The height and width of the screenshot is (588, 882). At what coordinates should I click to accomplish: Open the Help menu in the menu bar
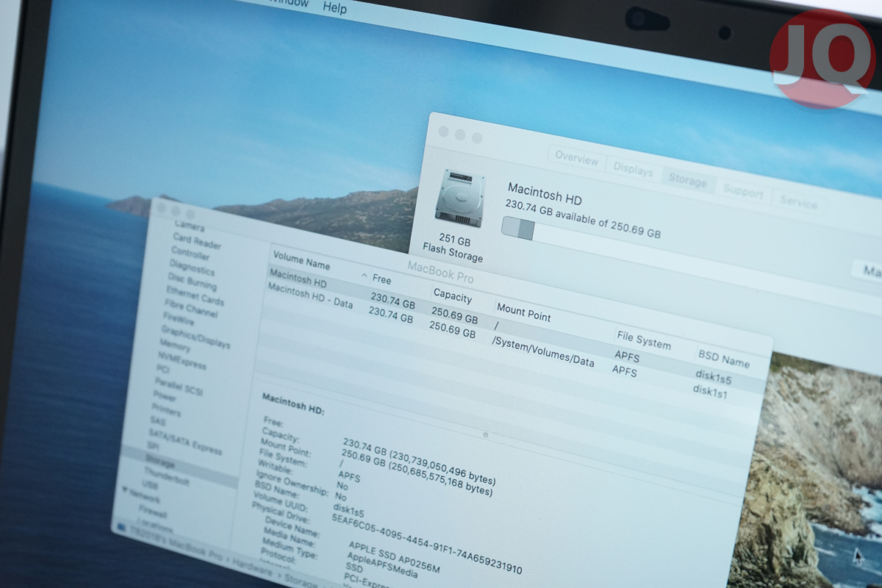pyautogui.click(x=334, y=8)
